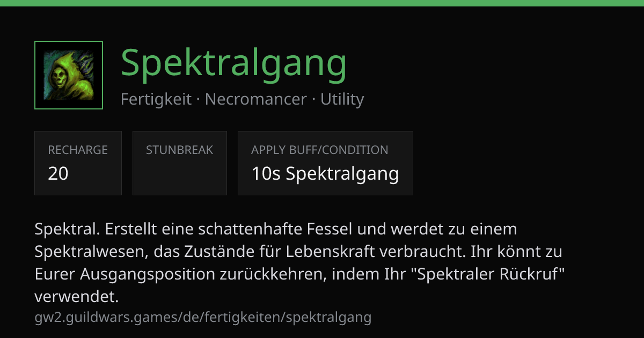The image size is (644, 338).
Task: Click the final word verwendet. in the description
Action: tap(76, 296)
